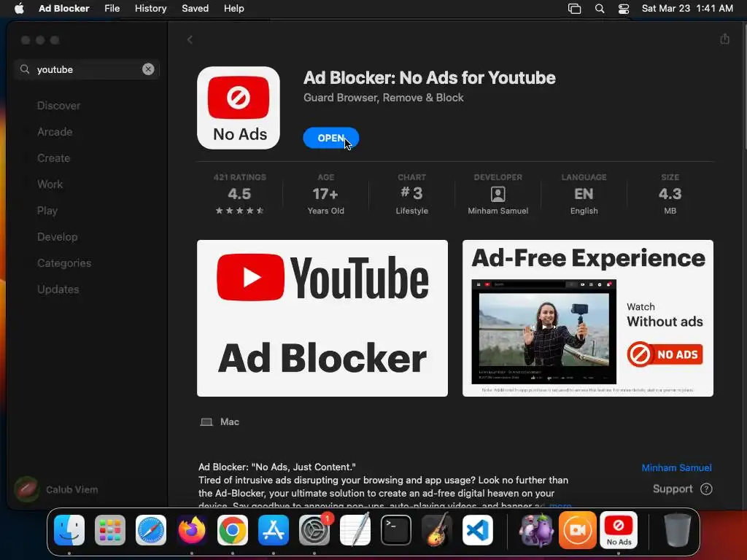This screenshot has width=747, height=560.
Task: Select Work in the sidebar
Action: [50, 184]
